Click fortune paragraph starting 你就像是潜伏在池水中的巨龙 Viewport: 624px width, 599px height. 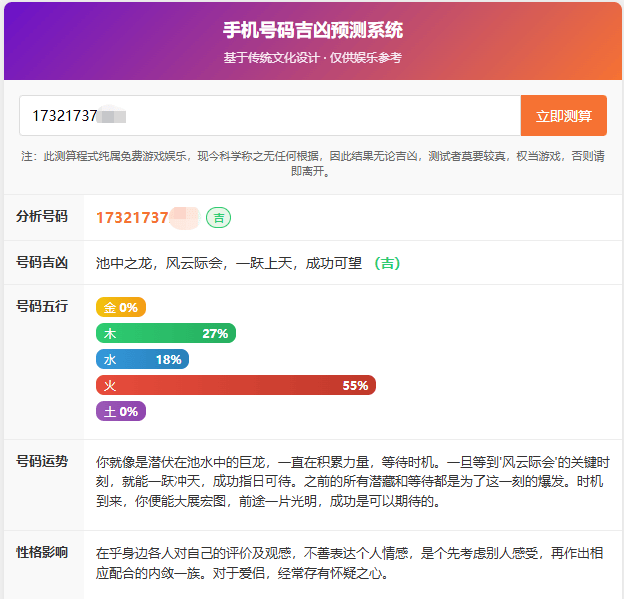pos(353,482)
